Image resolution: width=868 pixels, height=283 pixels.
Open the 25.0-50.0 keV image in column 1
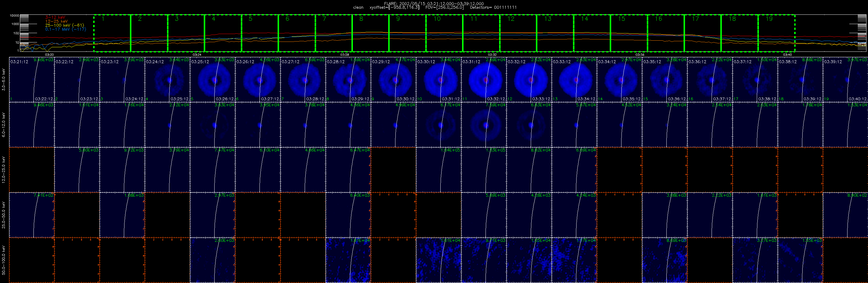tap(32, 215)
